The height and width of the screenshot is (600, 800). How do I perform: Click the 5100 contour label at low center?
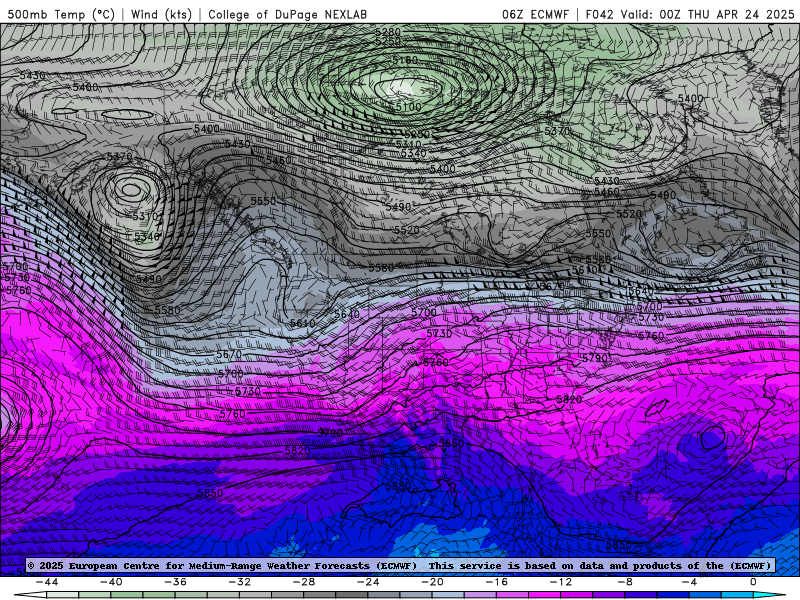pos(408,107)
